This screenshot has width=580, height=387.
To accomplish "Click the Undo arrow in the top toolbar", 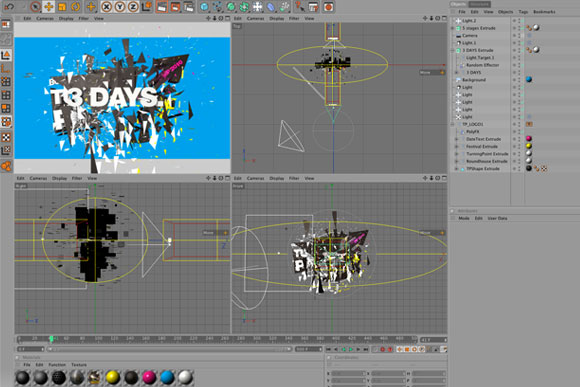I will click(x=9, y=6).
